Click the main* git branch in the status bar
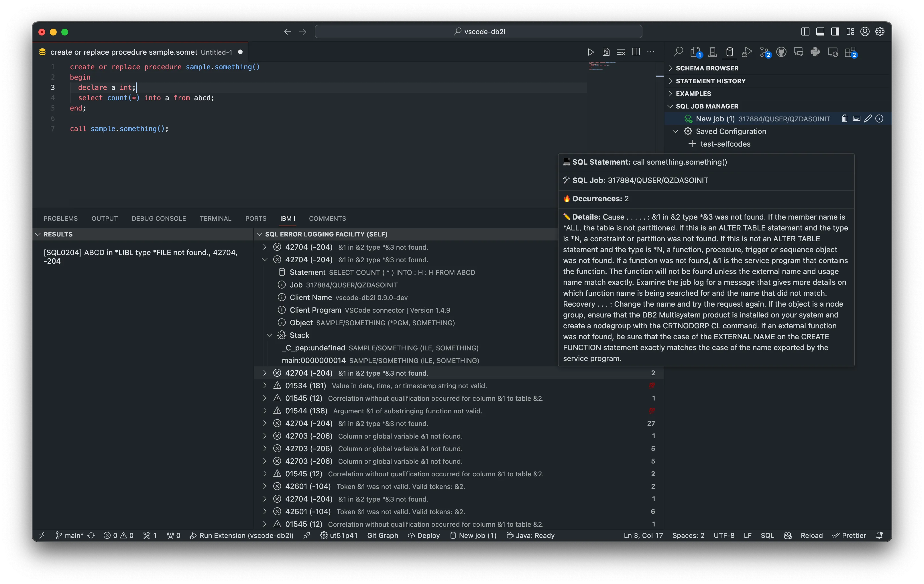Screen dimensions: 924x584 point(69,535)
